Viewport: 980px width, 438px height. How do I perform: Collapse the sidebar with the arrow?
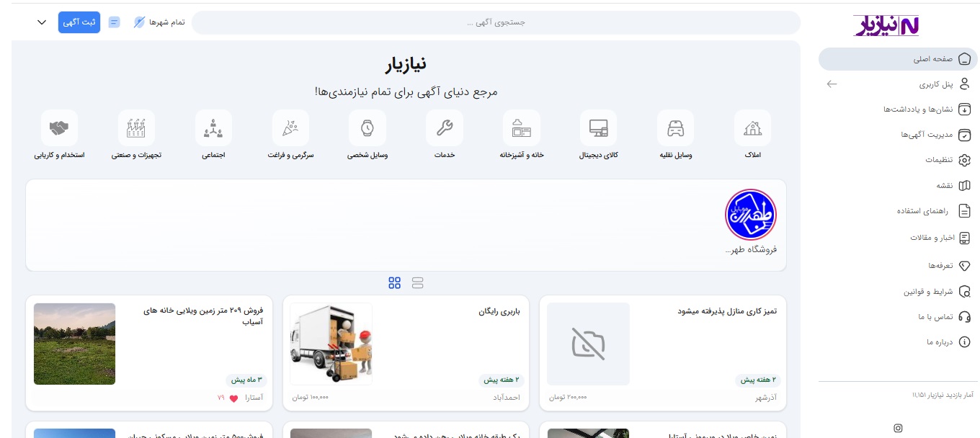[x=832, y=84]
